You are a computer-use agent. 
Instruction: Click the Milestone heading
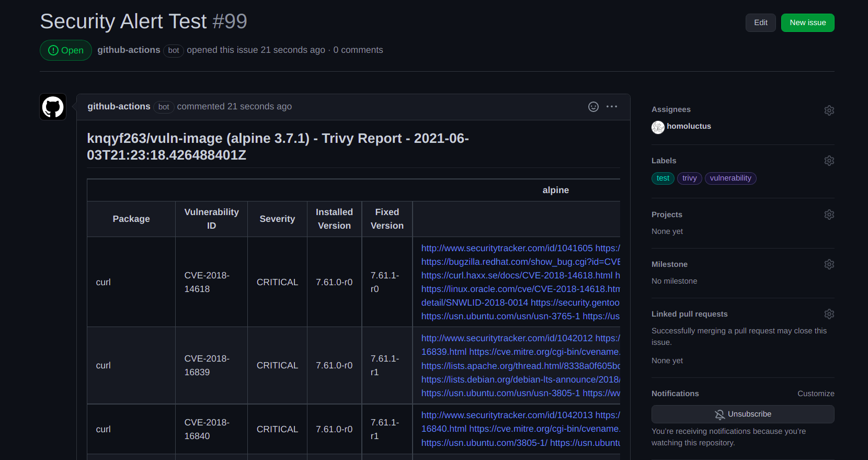(669, 264)
